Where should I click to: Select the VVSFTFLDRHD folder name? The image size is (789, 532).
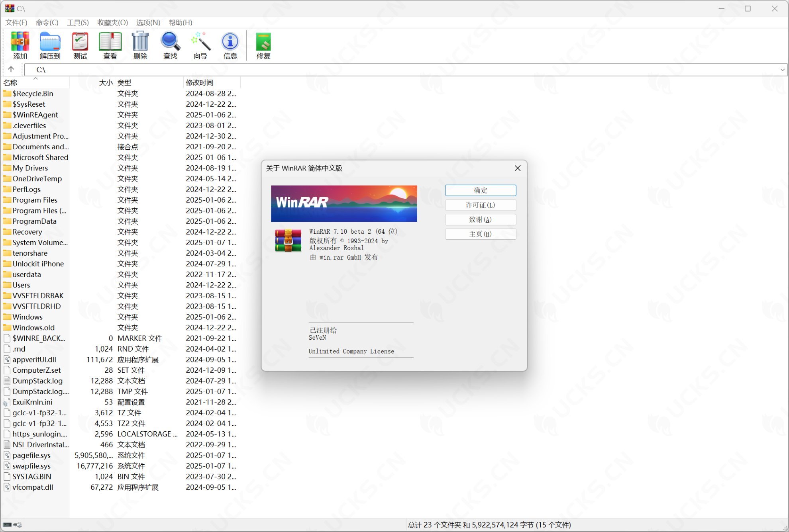click(37, 306)
